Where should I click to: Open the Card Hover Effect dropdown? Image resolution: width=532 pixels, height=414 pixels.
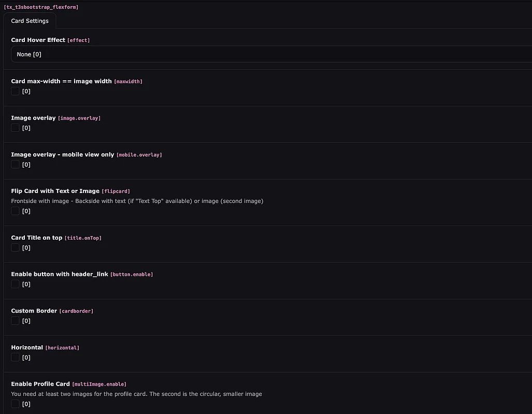point(269,54)
